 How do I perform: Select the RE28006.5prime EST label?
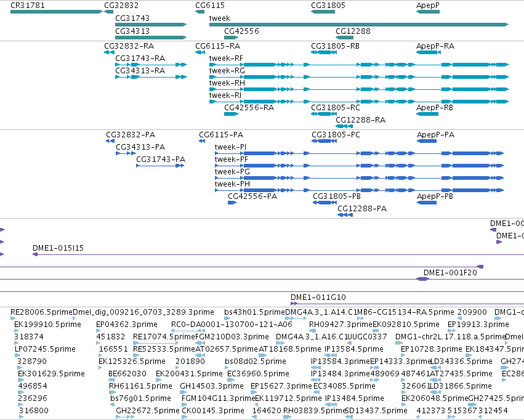(x=41, y=312)
